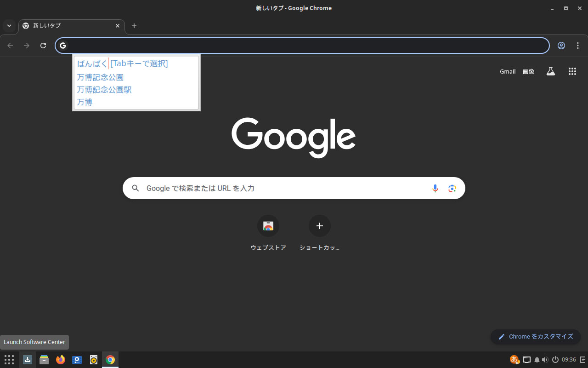Click the voice search microphone icon

tap(435, 188)
